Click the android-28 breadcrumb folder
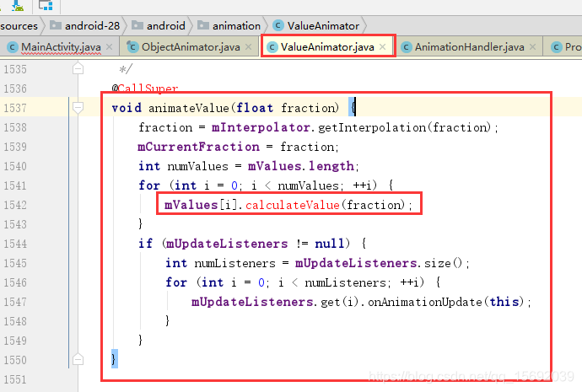The height and width of the screenshot is (392, 582). click(x=85, y=25)
